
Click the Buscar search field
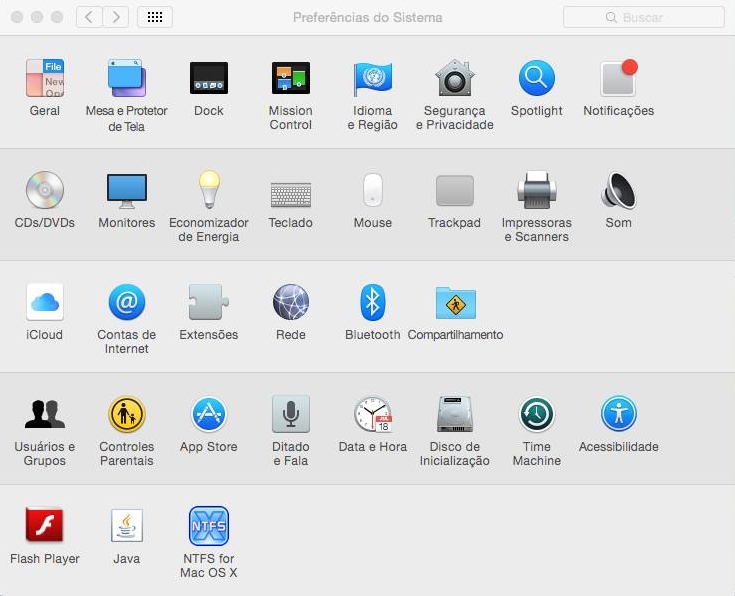click(643, 17)
